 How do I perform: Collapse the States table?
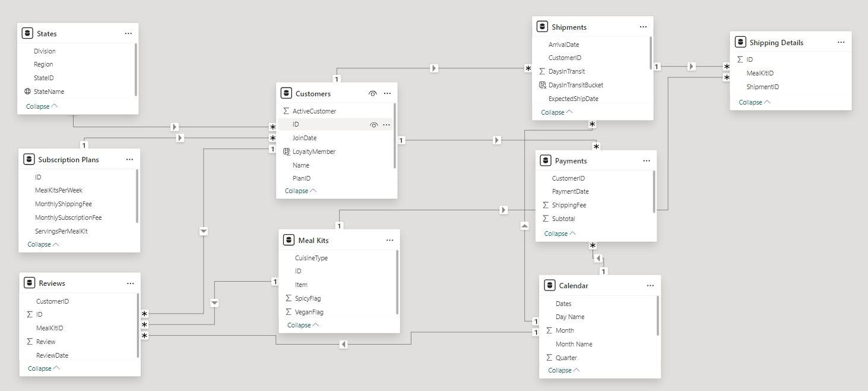click(x=42, y=106)
